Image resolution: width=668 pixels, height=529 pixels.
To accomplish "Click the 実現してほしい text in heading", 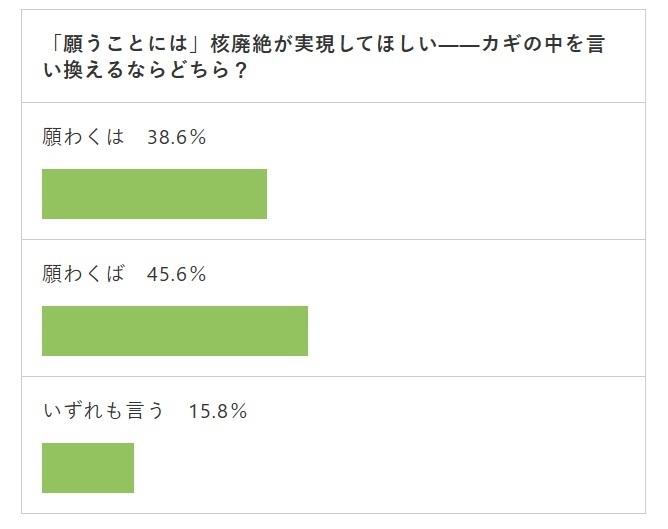I will [366, 44].
